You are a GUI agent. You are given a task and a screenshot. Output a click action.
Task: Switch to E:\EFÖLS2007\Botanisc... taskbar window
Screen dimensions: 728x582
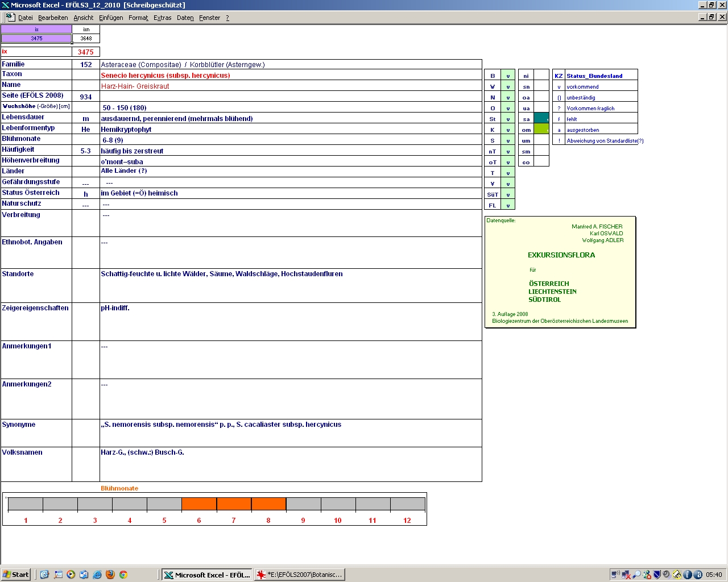[x=299, y=575]
